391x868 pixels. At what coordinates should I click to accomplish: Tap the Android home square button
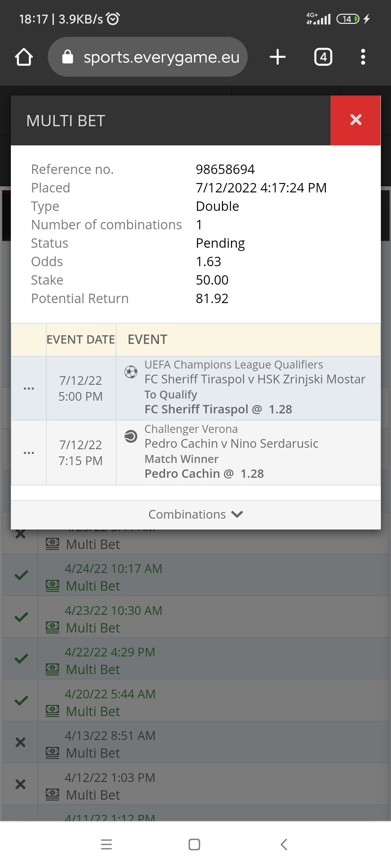(x=194, y=844)
